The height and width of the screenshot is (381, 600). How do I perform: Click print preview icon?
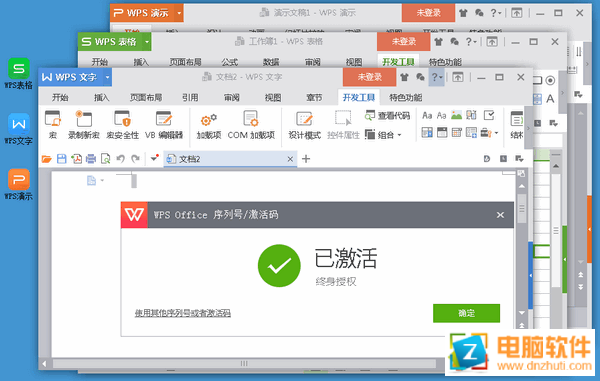[105, 159]
